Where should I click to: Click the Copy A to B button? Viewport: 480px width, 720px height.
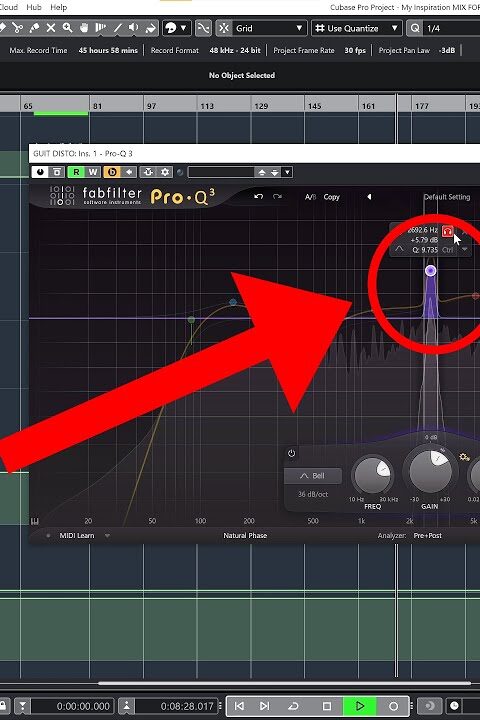click(x=331, y=197)
